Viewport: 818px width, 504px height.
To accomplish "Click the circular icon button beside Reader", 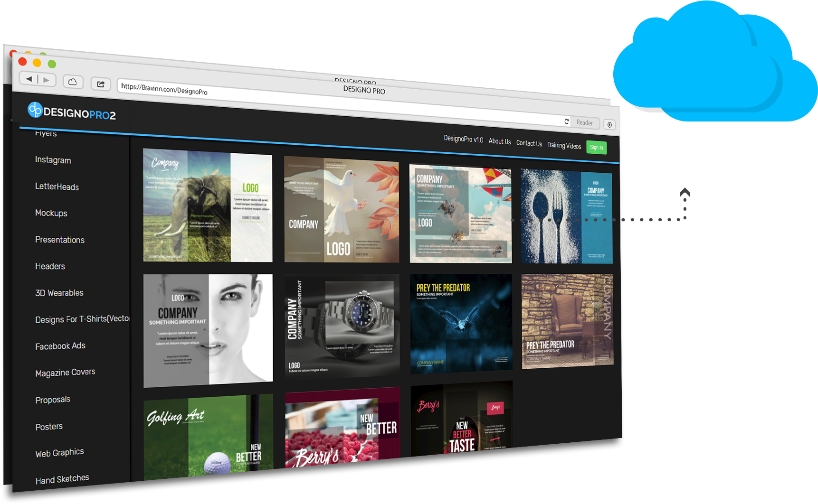I will [x=609, y=124].
